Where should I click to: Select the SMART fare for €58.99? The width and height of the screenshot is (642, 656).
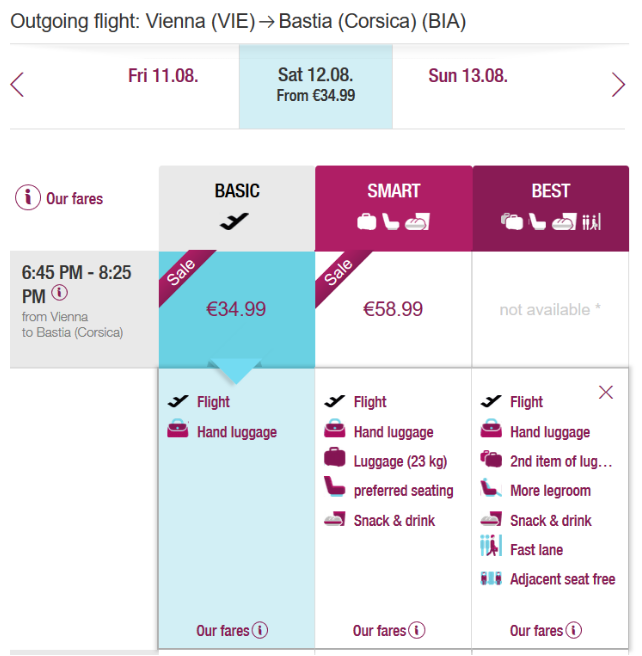(x=393, y=309)
